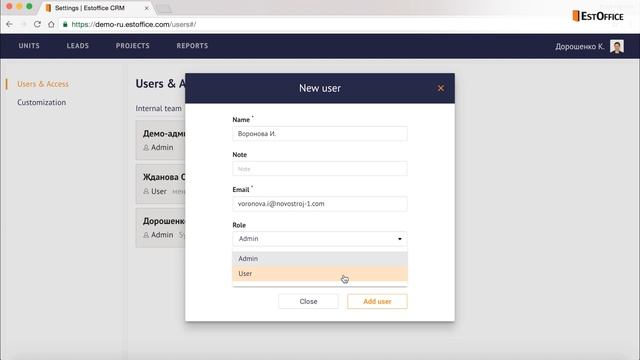Click the Internal team heading
The width and height of the screenshot is (640, 360).
coord(158,108)
